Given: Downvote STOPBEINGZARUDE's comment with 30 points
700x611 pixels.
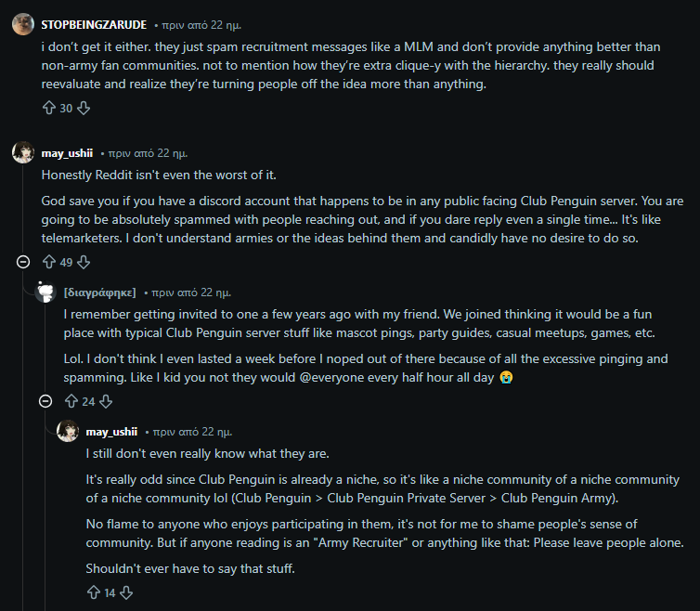Looking at the screenshot, I should pyautogui.click(x=84, y=109).
